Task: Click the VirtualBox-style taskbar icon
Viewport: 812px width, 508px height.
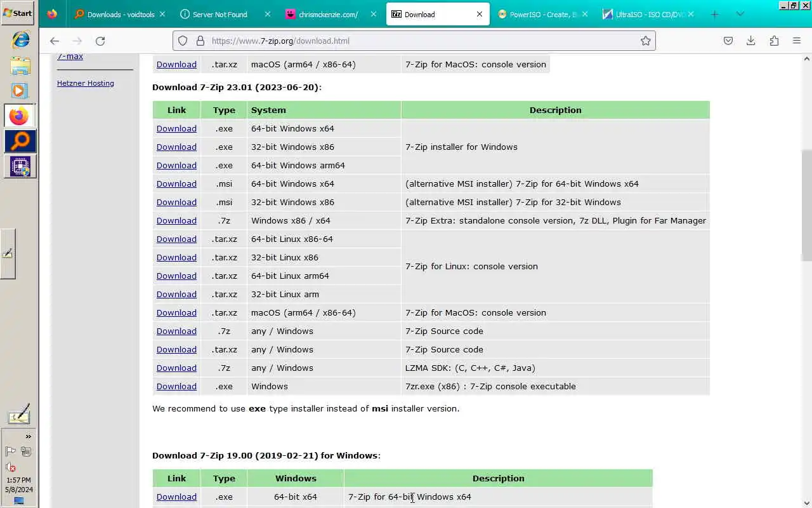Action: coord(20,166)
